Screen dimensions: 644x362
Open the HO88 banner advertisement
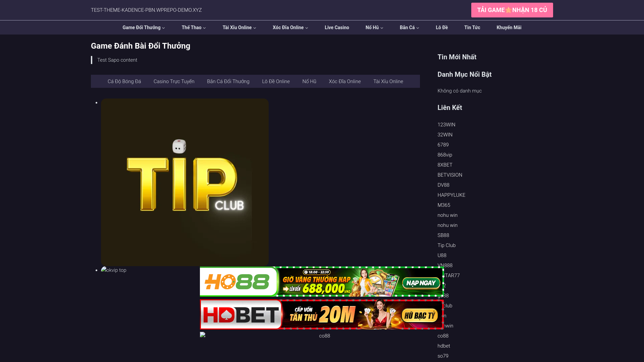pyautogui.click(x=321, y=282)
